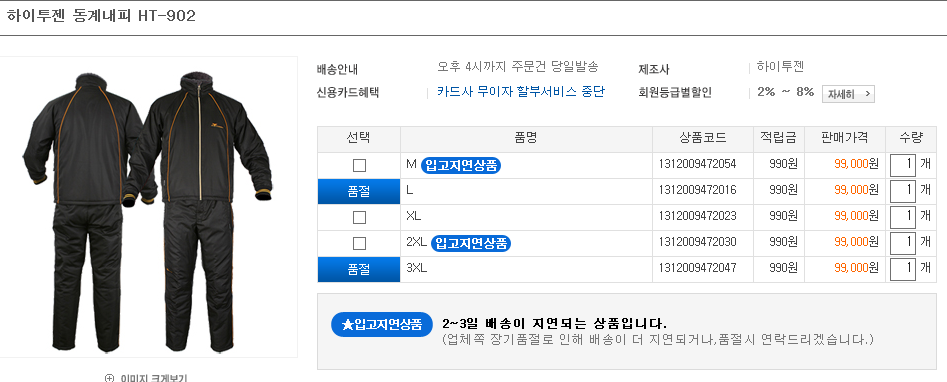Viewport: 947px width, 382px height.
Task: Click the arrow on the 자세히 button
Action: point(867,94)
